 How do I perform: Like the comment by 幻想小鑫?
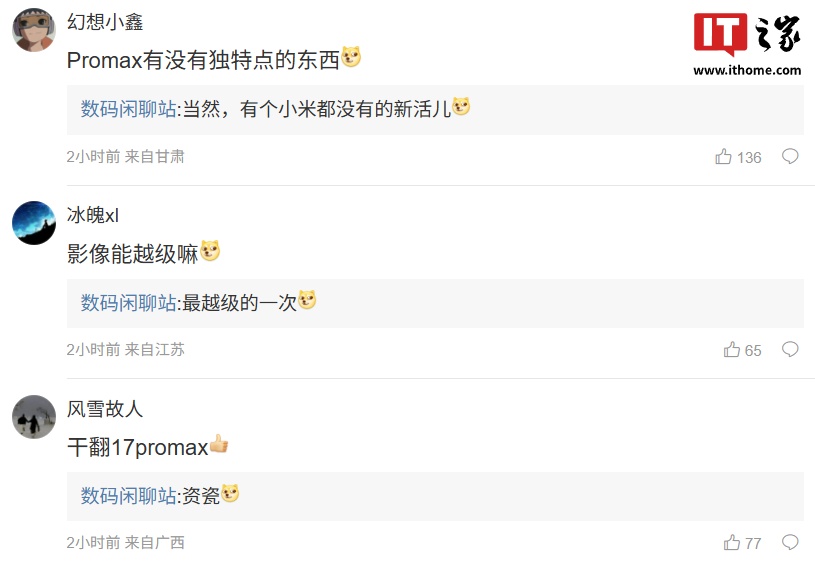pyautogui.click(x=724, y=157)
